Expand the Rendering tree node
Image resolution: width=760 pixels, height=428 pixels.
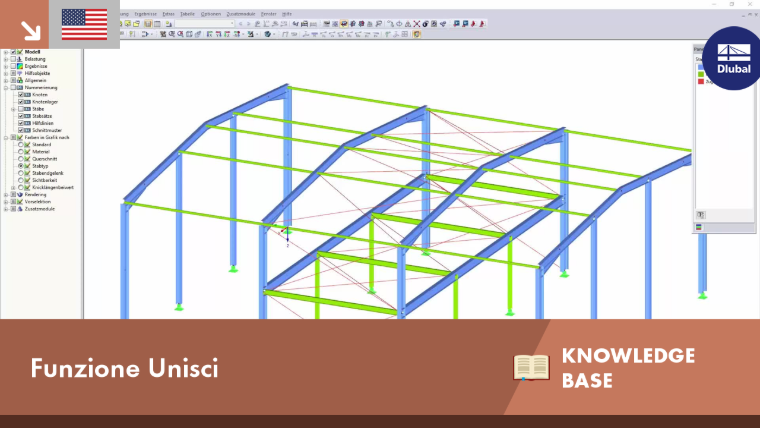(6, 194)
